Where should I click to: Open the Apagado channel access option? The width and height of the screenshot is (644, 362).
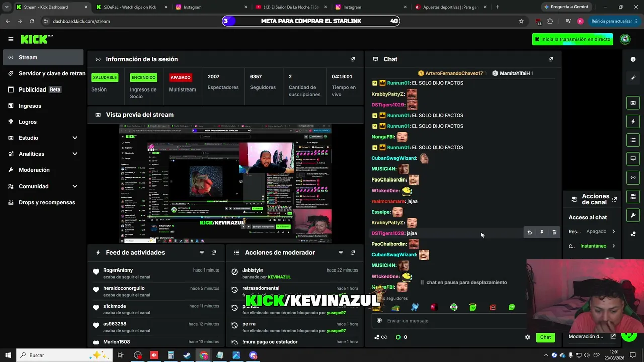click(593, 232)
